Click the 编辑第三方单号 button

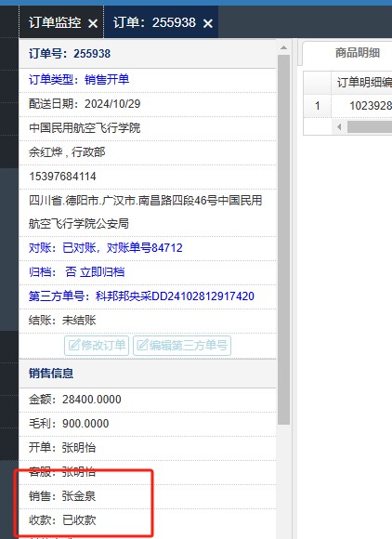pyautogui.click(x=182, y=346)
